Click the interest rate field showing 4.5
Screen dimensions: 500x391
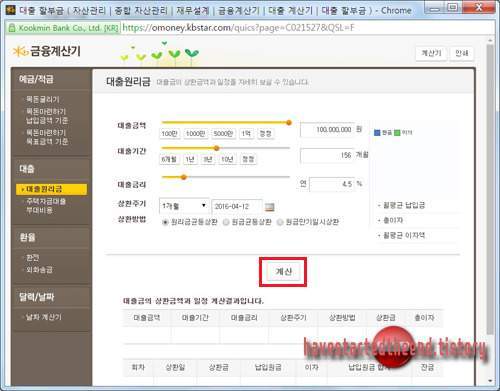click(332, 184)
